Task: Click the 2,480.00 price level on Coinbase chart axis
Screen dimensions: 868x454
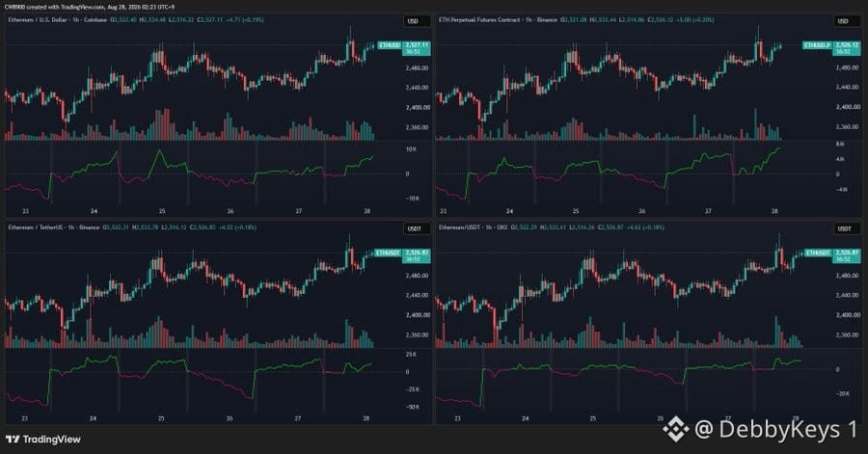Action: (418, 68)
